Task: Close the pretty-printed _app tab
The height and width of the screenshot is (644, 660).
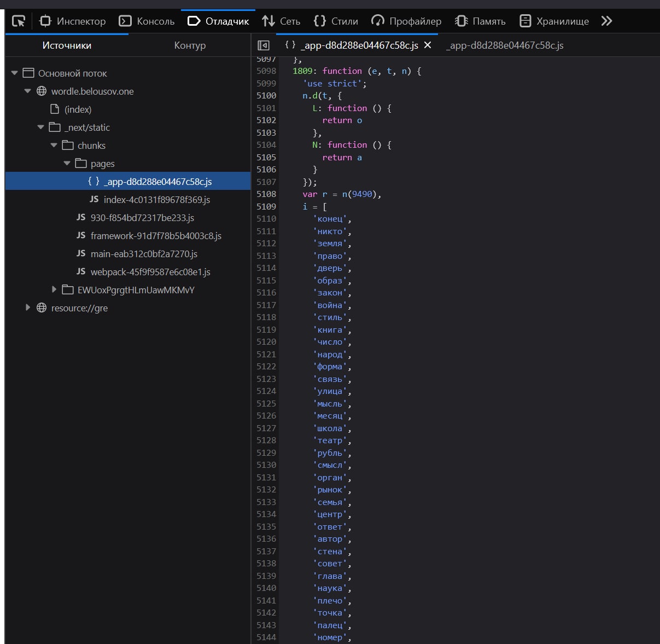Action: coord(428,45)
